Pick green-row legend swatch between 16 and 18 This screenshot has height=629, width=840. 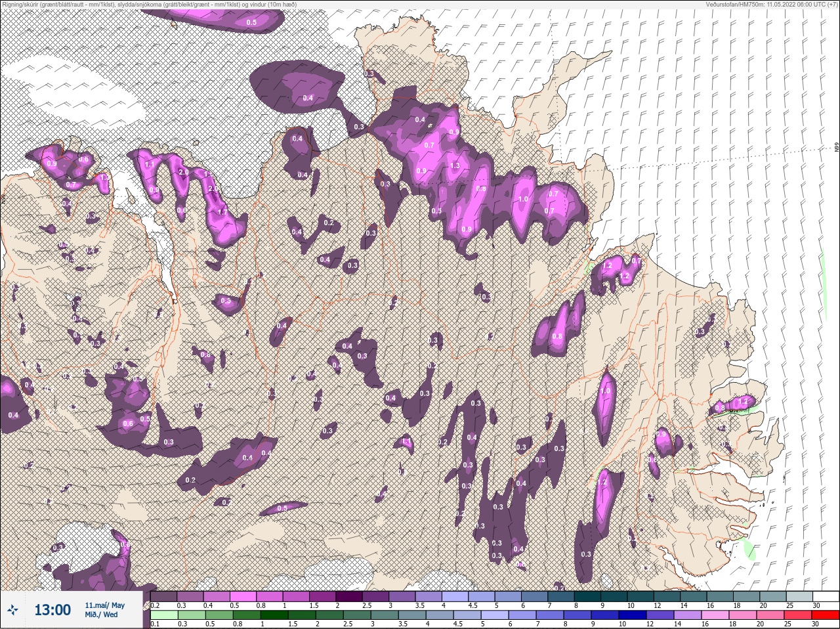(x=715, y=615)
